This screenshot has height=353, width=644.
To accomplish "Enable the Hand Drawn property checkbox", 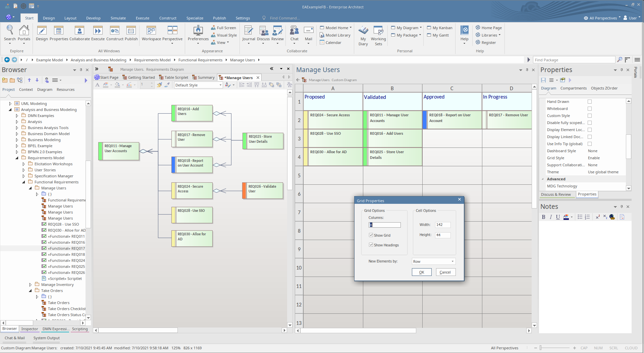I will click(589, 102).
